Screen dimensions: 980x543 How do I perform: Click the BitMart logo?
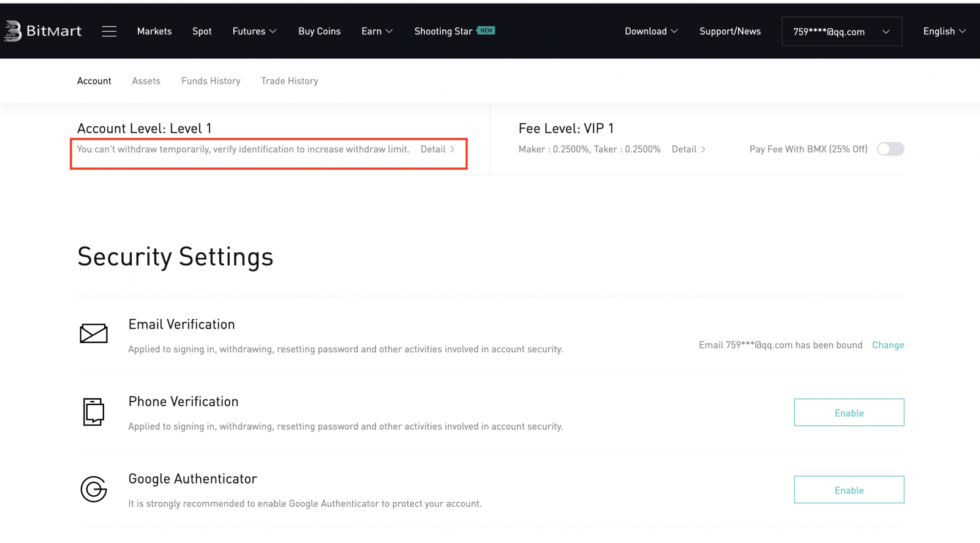43,31
